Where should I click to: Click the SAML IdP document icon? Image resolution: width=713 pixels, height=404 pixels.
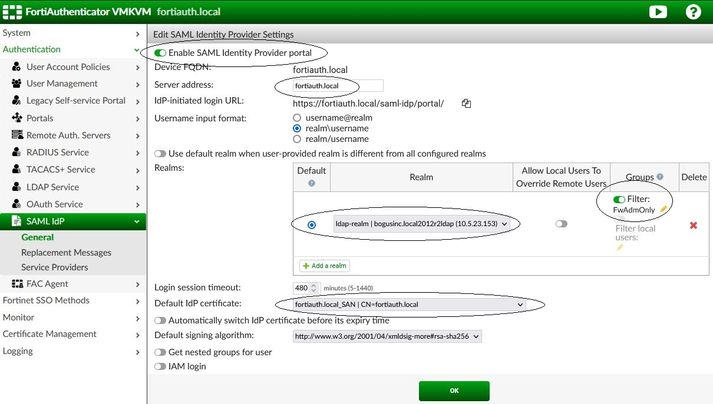(x=16, y=221)
